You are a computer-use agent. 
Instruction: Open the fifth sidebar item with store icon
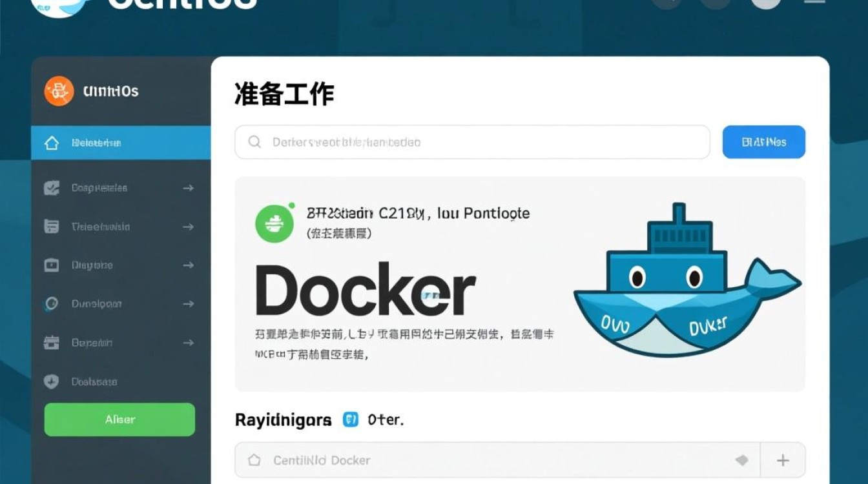[121, 343]
